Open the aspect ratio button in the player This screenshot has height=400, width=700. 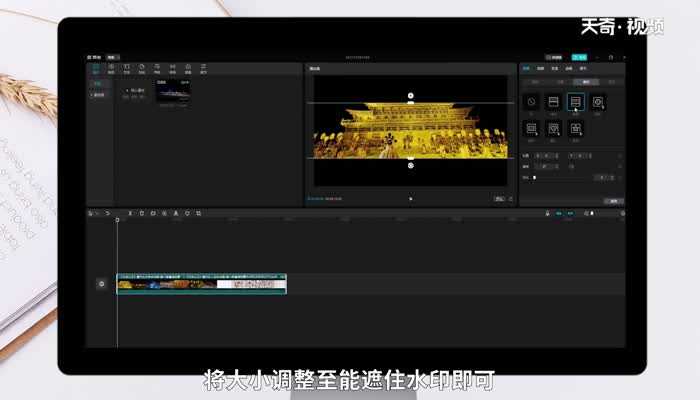point(499,199)
